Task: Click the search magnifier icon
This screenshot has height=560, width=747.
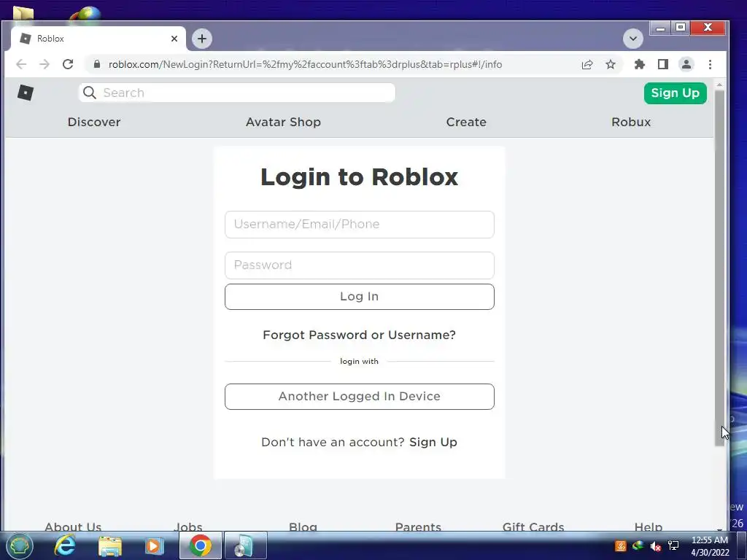Action: coord(90,93)
